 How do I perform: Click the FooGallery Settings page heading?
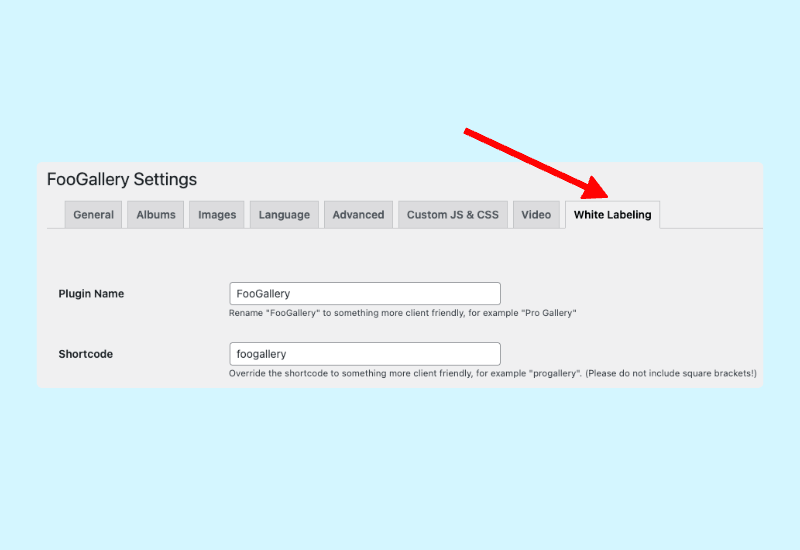[x=122, y=180]
